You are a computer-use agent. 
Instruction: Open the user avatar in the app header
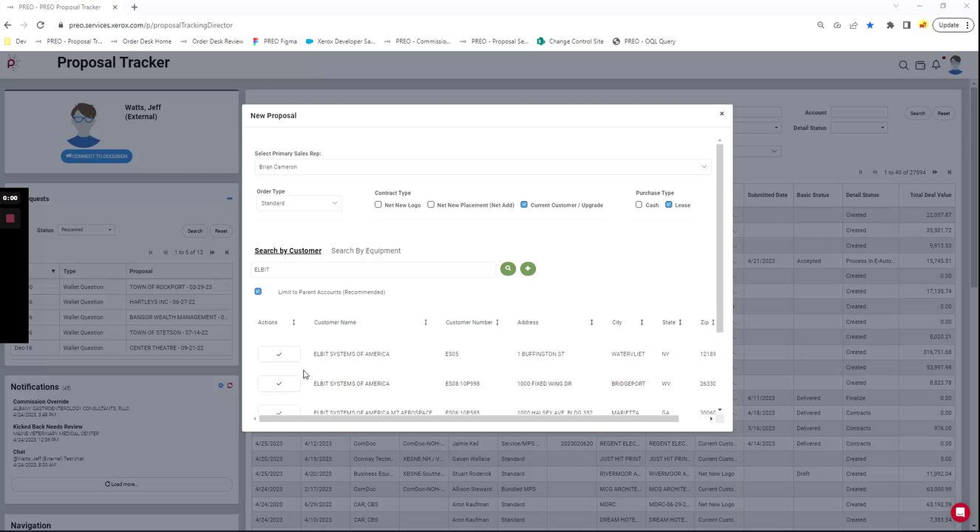pos(955,64)
